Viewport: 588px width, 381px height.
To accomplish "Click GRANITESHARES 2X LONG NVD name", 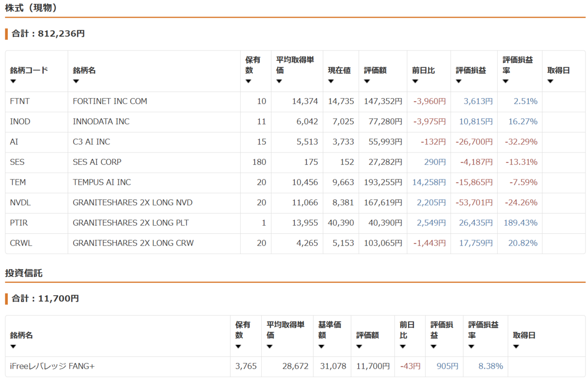I will coord(133,202).
